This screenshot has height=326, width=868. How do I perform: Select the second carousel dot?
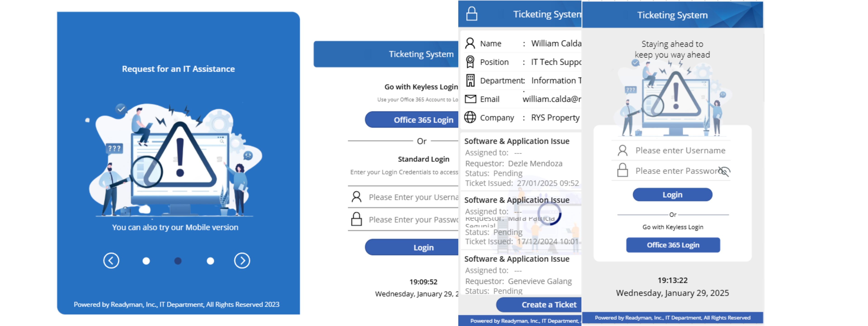(x=178, y=261)
